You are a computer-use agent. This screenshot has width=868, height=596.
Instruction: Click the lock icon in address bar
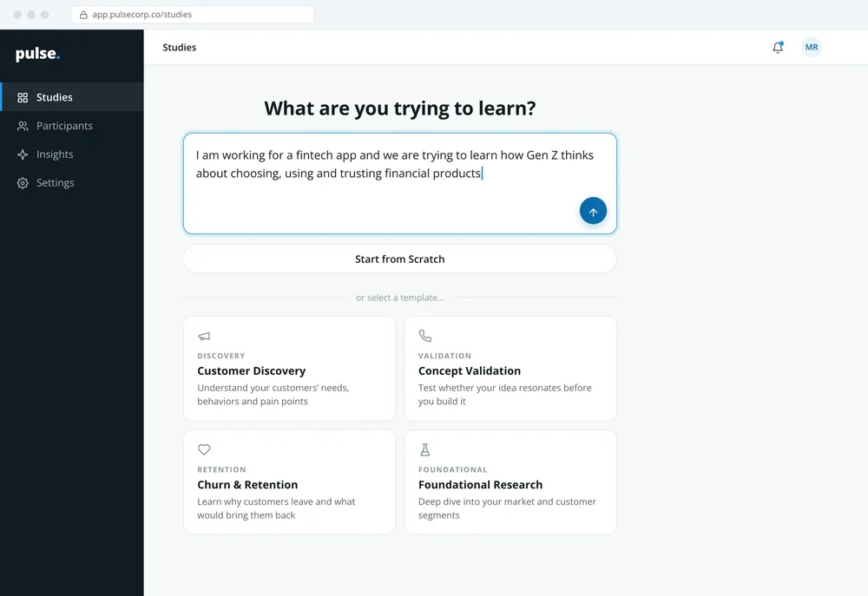click(x=83, y=15)
